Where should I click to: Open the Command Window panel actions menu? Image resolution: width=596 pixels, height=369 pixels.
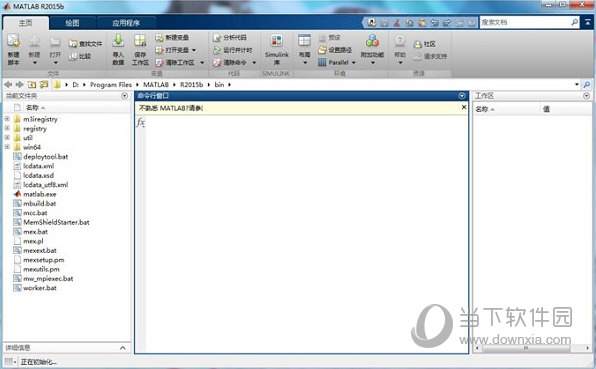click(462, 96)
